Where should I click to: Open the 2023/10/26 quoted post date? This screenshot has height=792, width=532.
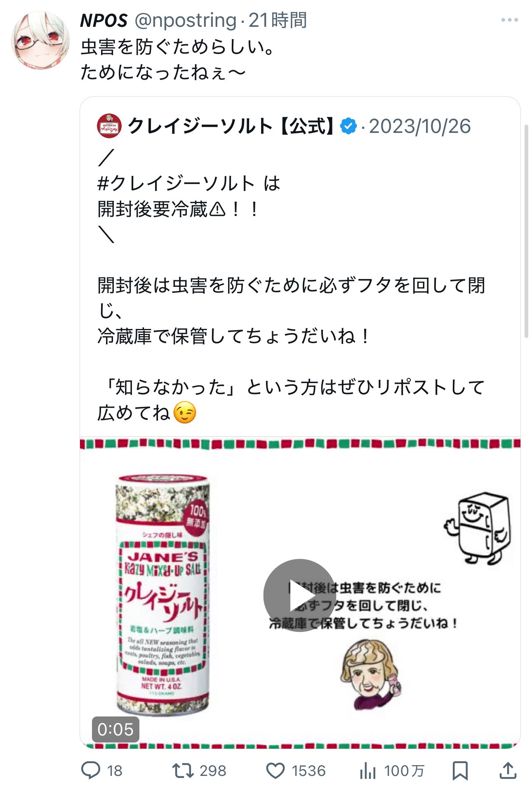coord(420,126)
